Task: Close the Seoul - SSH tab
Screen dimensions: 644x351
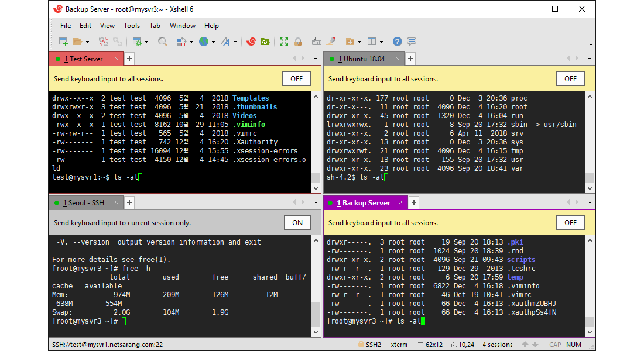Action: pos(117,202)
